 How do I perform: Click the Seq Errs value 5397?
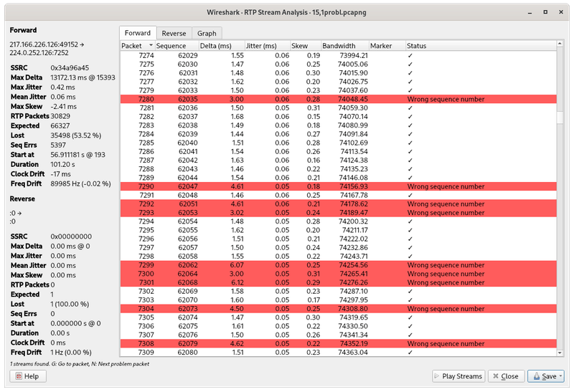(58, 145)
